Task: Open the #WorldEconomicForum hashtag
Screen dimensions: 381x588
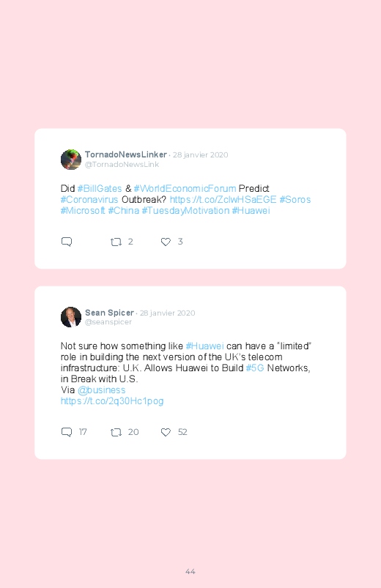Action: click(185, 188)
